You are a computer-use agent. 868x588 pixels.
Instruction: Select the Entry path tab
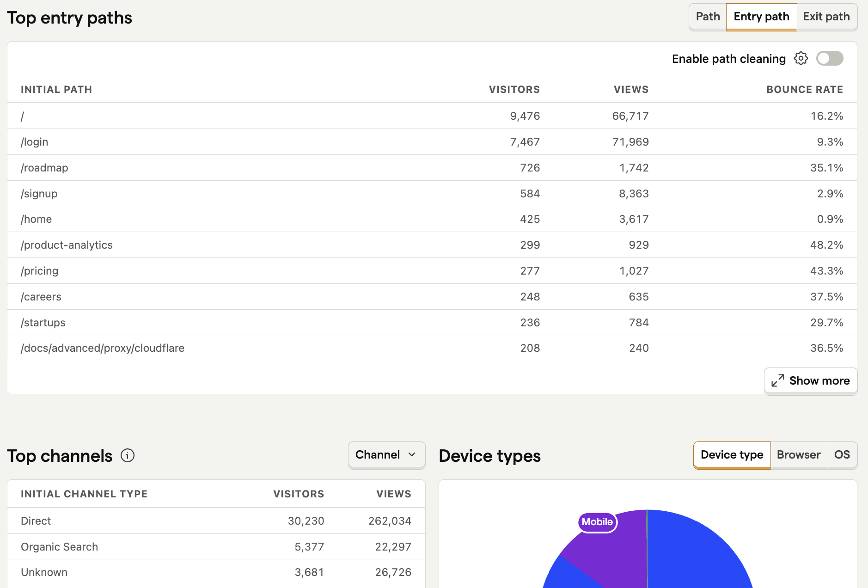tap(761, 17)
